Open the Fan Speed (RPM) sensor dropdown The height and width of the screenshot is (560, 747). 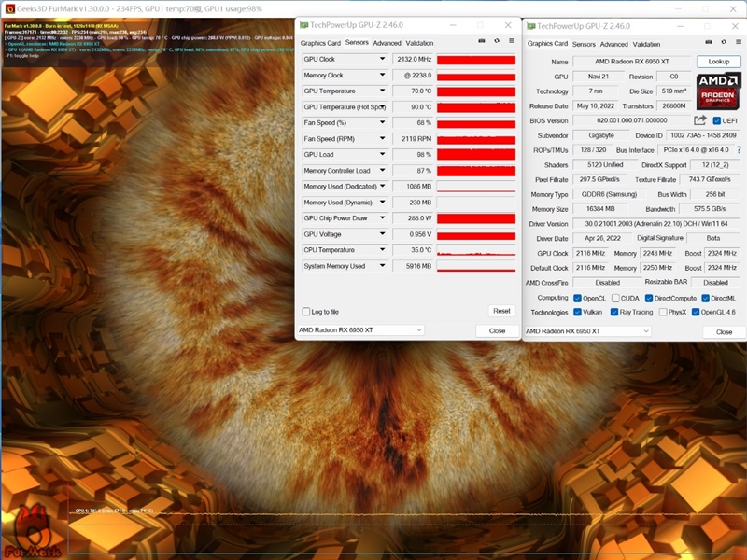pos(382,138)
